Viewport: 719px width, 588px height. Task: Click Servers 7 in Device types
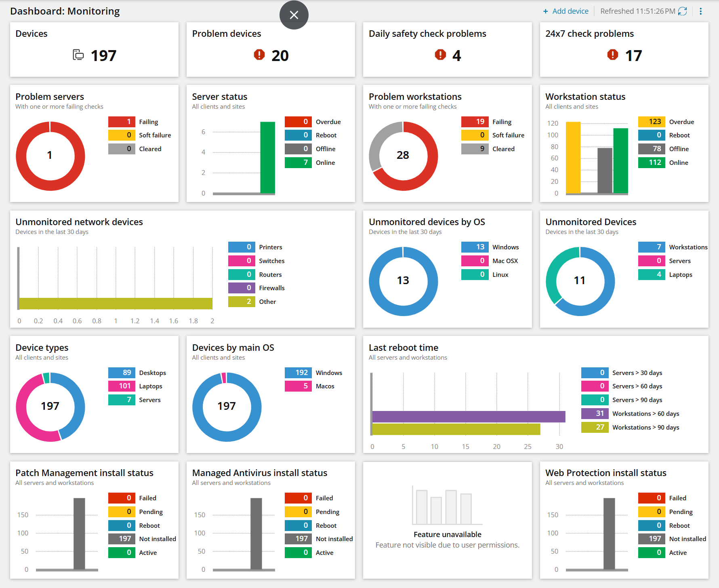[x=135, y=400]
